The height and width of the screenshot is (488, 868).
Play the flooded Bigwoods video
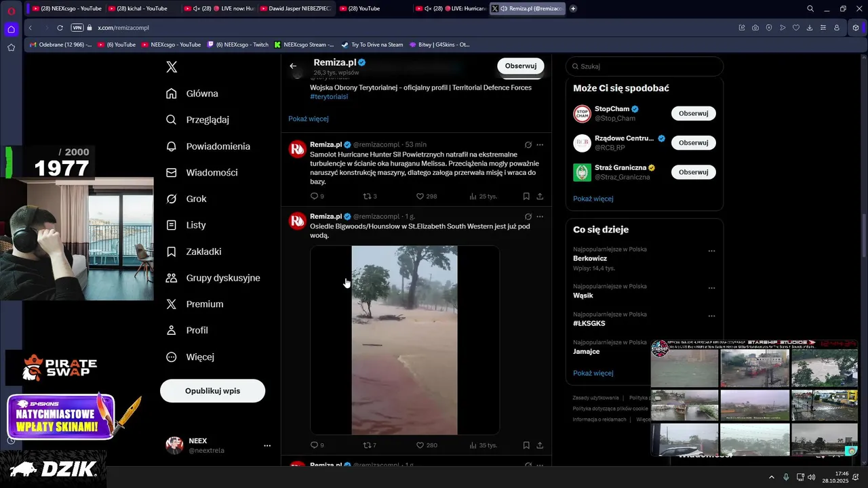(405, 340)
